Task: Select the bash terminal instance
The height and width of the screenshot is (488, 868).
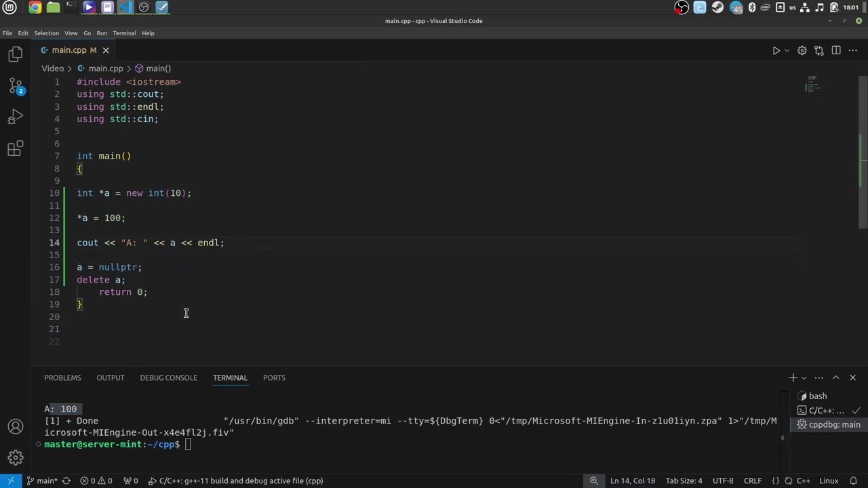Action: tap(817, 396)
